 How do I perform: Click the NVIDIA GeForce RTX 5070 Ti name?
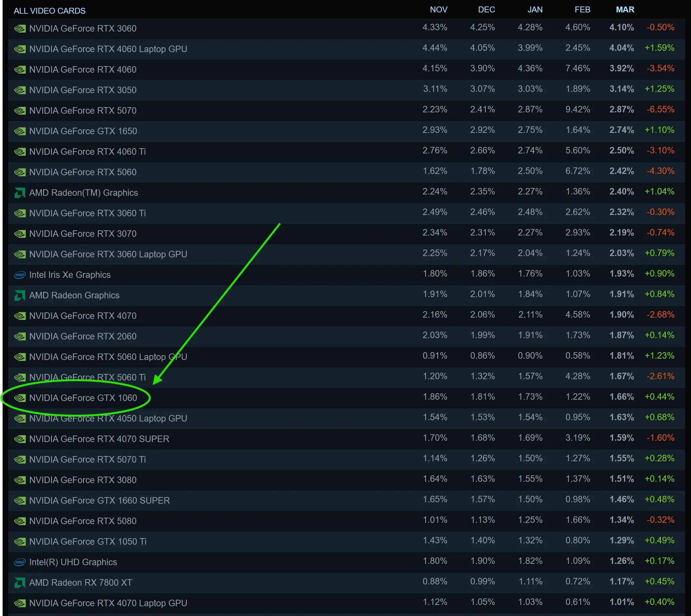(x=87, y=460)
